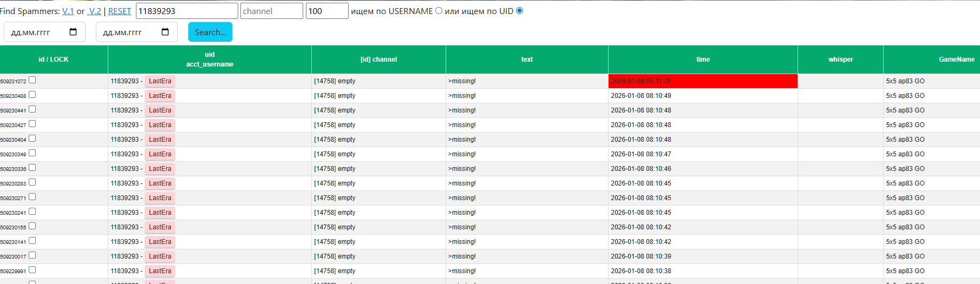
Task: Check the lock box for row 509230488
Action: coord(32,95)
